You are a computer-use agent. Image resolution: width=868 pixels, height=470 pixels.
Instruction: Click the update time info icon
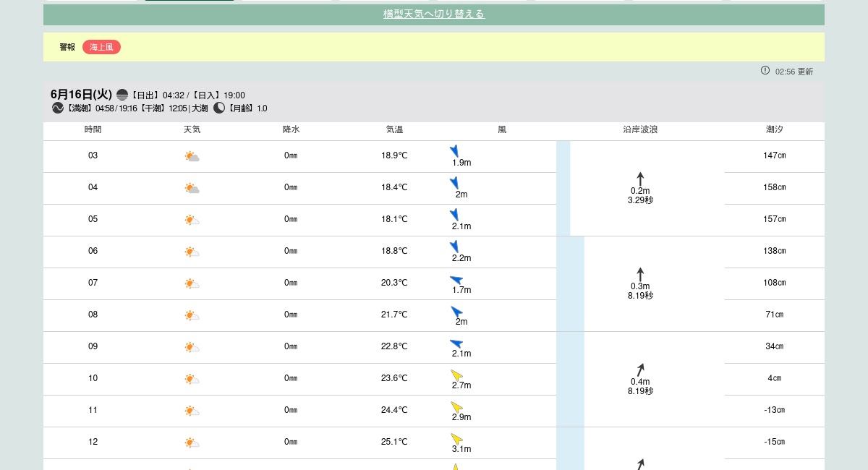click(765, 70)
